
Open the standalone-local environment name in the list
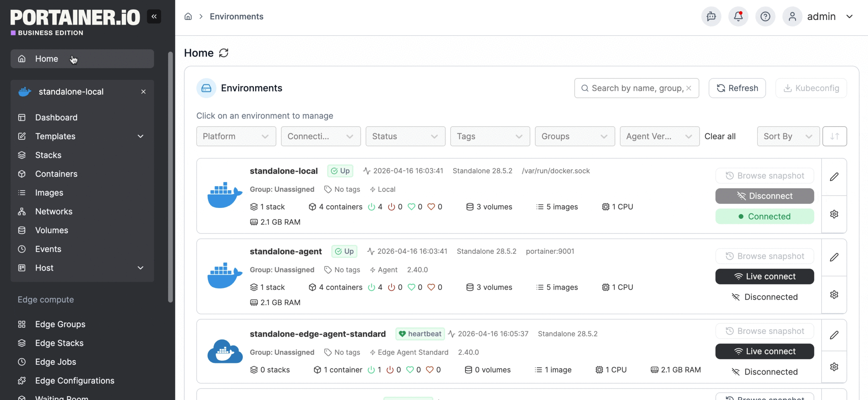[283, 171]
